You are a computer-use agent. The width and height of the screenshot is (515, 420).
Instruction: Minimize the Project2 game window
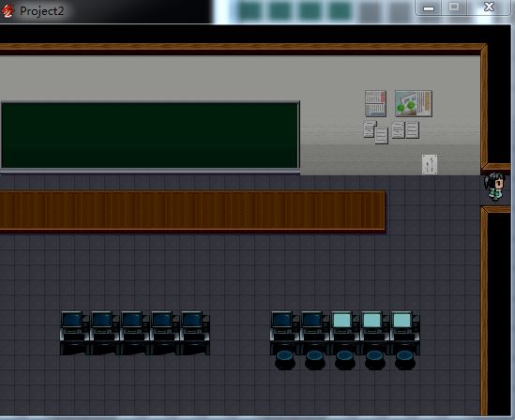point(429,7)
